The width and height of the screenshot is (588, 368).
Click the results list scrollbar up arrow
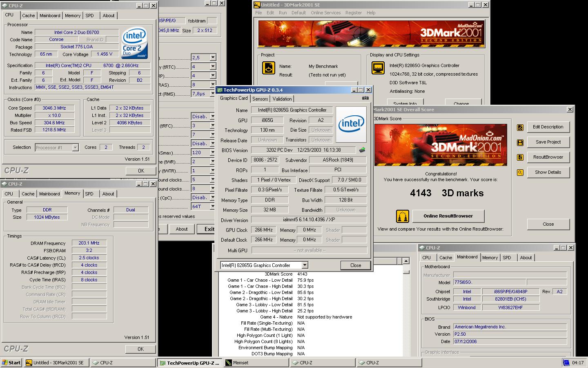click(405, 261)
